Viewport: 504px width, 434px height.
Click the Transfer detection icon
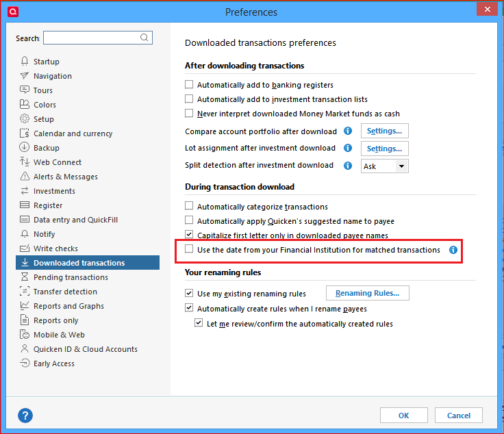click(25, 292)
